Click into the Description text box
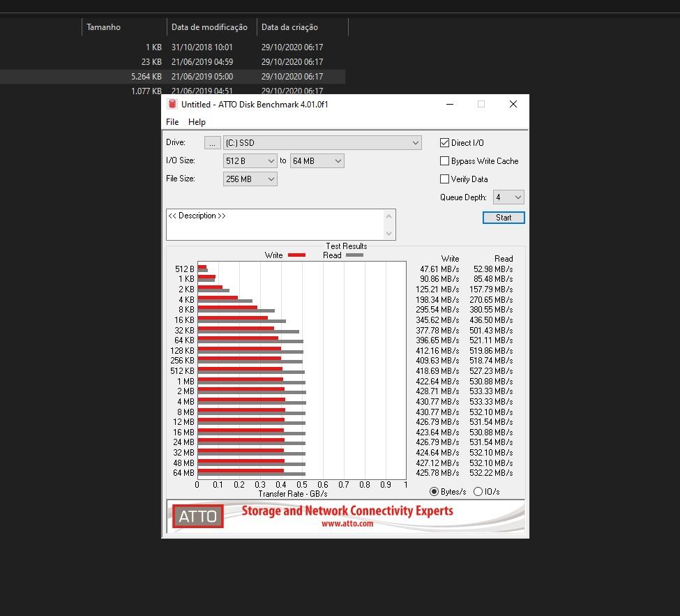This screenshot has height=616, width=680. point(275,225)
